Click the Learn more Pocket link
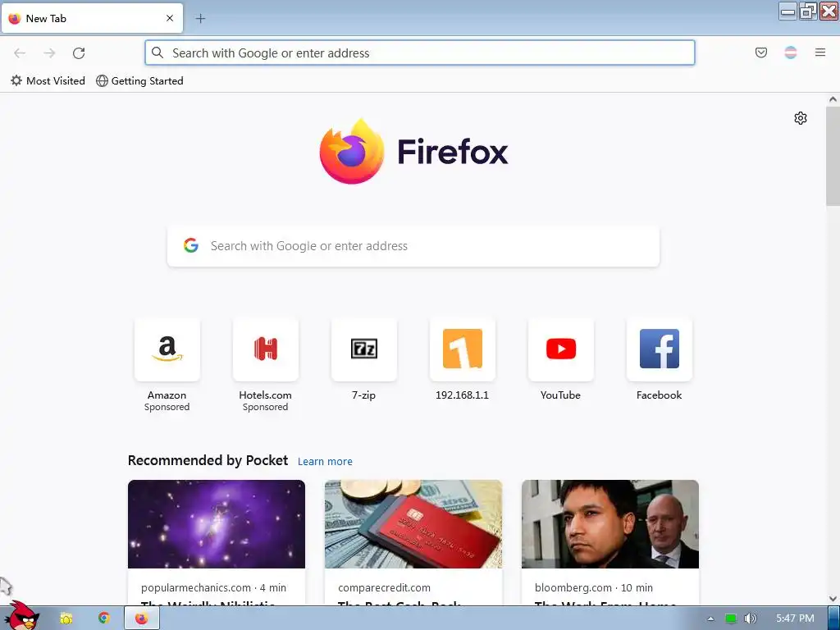Screen dimensions: 840x630 [325, 461]
